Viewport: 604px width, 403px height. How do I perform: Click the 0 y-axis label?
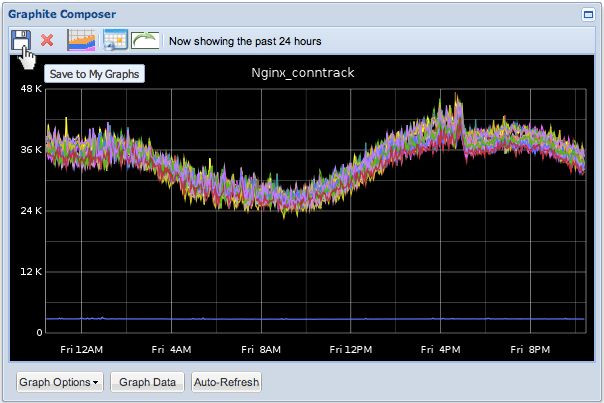[39, 332]
